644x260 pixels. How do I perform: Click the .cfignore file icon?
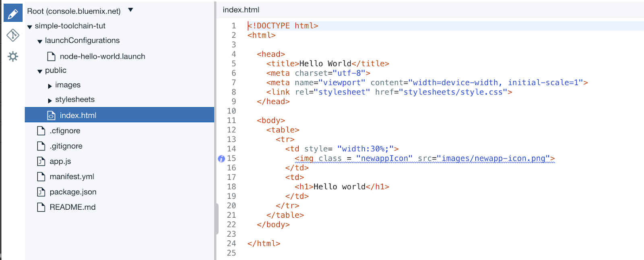pyautogui.click(x=41, y=131)
